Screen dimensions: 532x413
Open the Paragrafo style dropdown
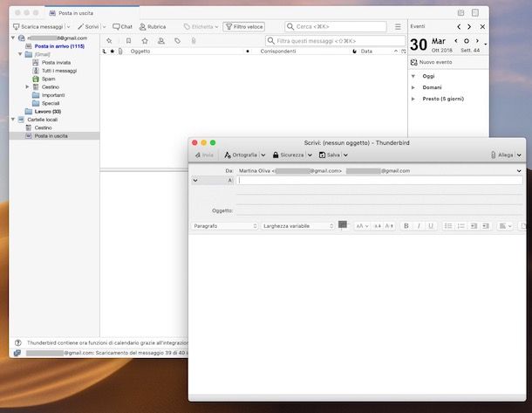click(x=224, y=226)
